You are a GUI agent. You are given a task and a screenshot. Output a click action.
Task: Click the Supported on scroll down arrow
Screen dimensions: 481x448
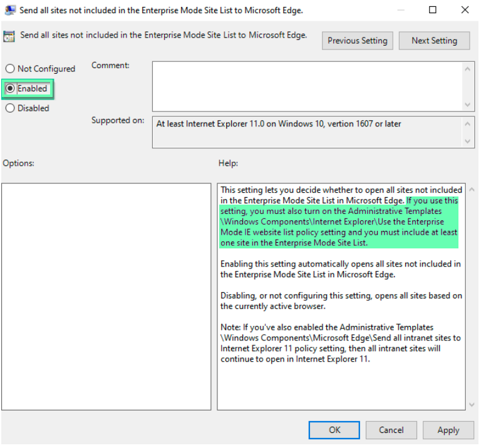[x=468, y=142]
